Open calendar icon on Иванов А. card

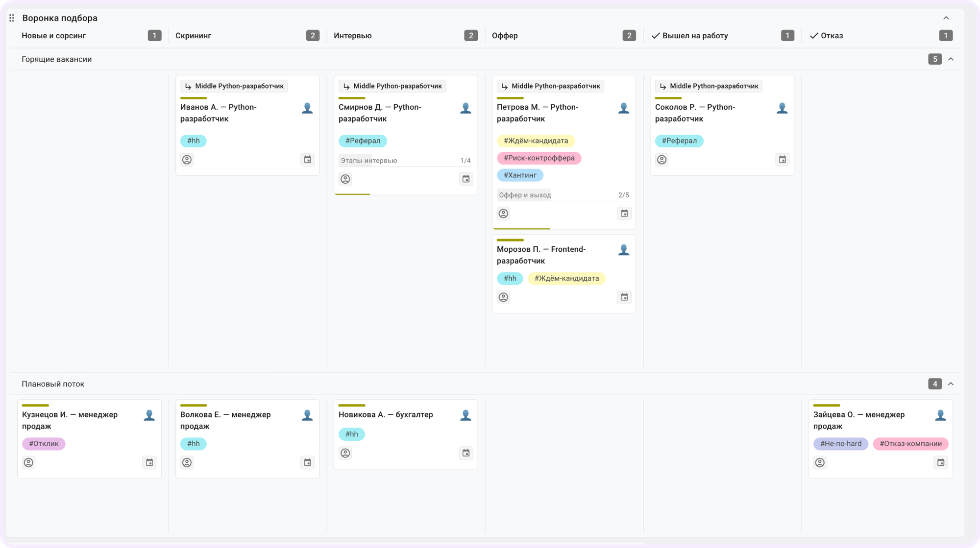tap(307, 160)
